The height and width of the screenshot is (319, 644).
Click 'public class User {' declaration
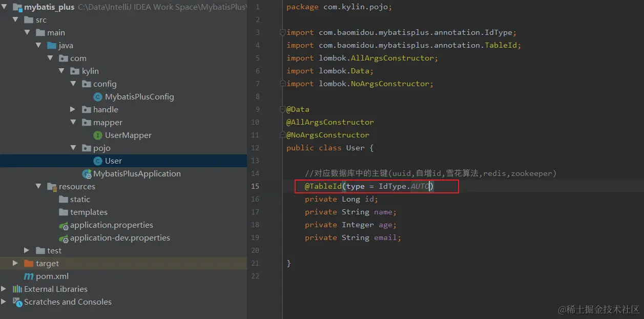[x=330, y=148]
